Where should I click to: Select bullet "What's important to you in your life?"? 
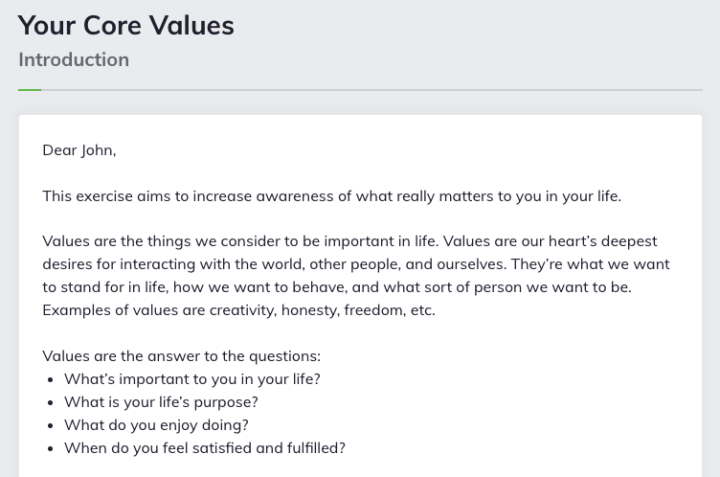pos(192,379)
